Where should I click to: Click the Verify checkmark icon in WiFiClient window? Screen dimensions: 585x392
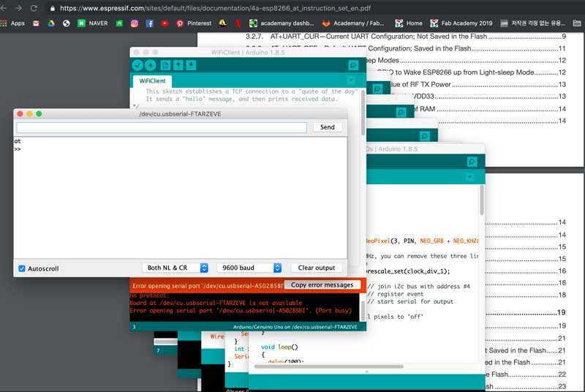(x=137, y=65)
